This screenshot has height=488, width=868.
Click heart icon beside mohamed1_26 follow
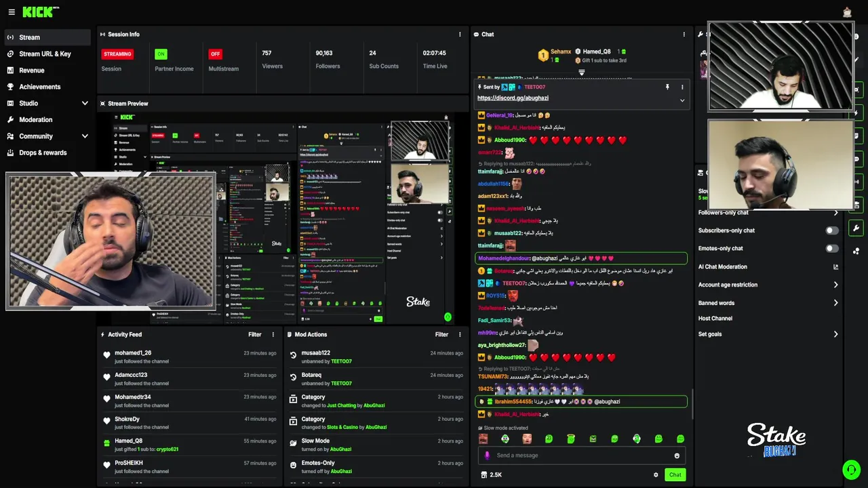pos(106,355)
